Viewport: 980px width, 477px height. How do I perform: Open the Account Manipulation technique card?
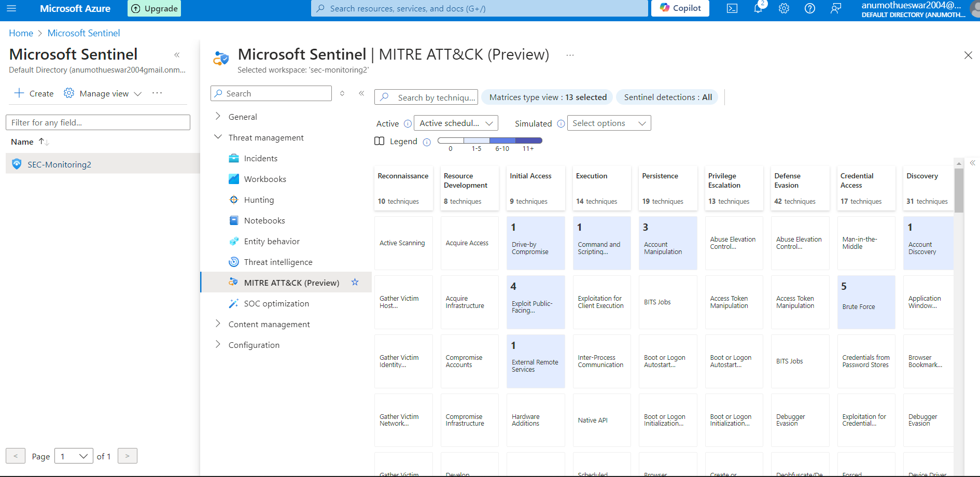click(x=668, y=243)
